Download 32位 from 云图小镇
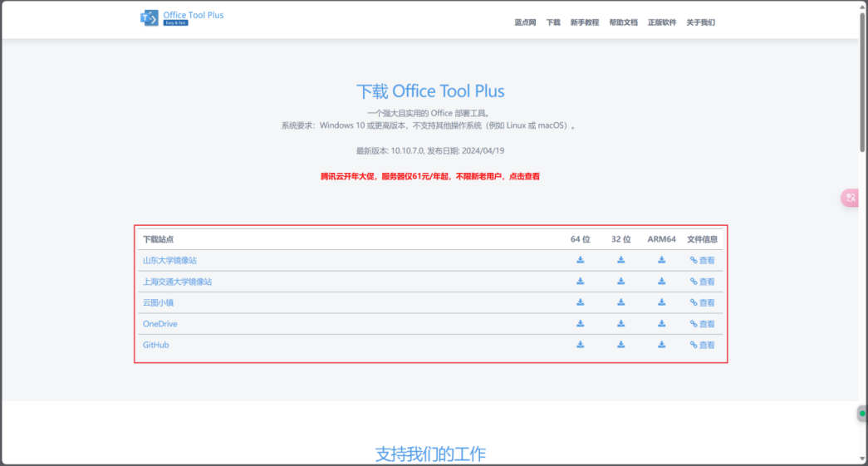 point(621,302)
